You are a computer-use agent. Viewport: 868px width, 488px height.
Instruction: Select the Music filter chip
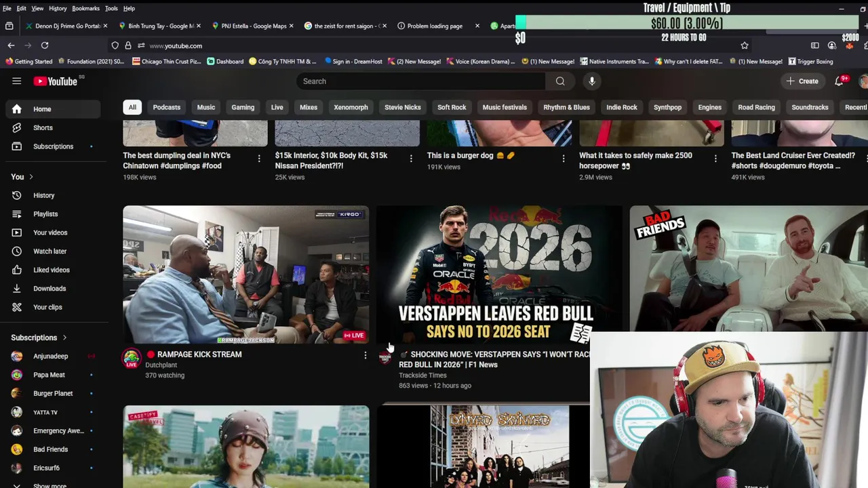[206, 107]
